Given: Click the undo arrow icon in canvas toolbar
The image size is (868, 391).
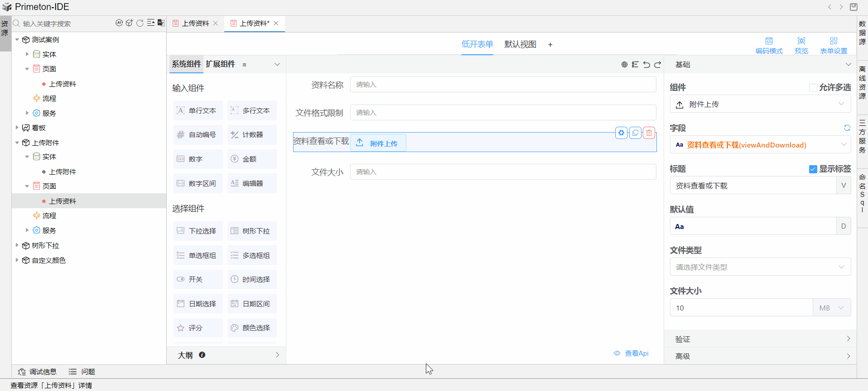Looking at the screenshot, I should (x=646, y=65).
